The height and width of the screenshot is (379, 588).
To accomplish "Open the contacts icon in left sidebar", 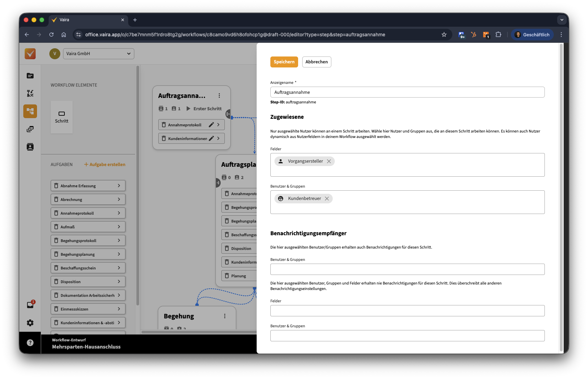I will click(30, 147).
